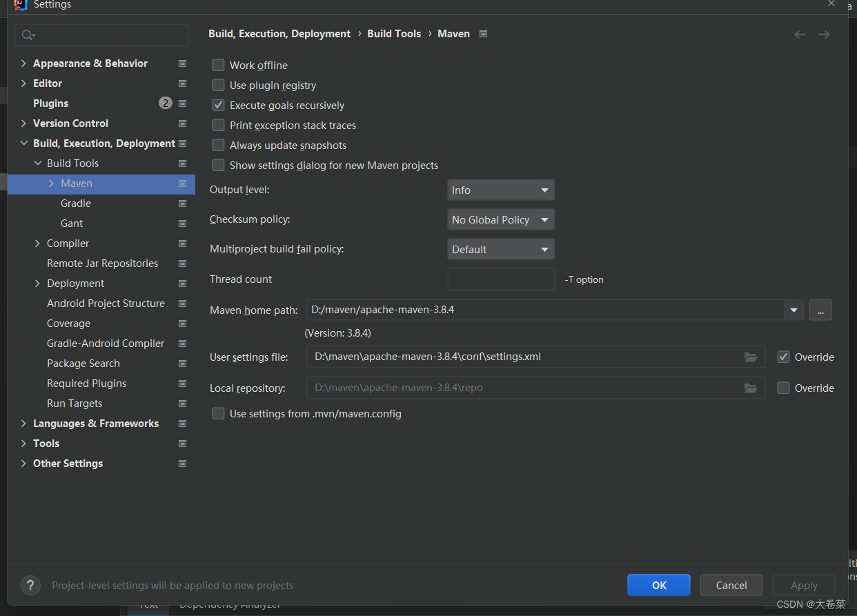Open the Maven home path dropdown arrow
The height and width of the screenshot is (616, 857).
pos(794,310)
